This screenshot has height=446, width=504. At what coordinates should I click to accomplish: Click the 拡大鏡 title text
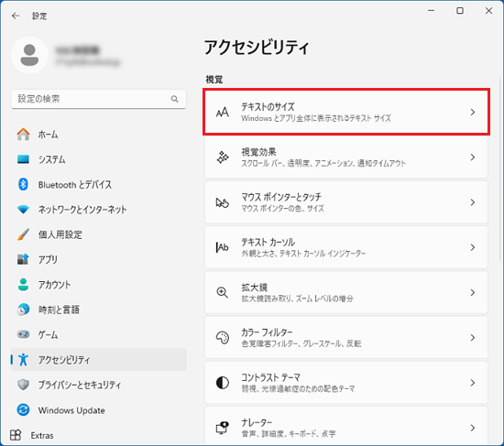click(254, 287)
